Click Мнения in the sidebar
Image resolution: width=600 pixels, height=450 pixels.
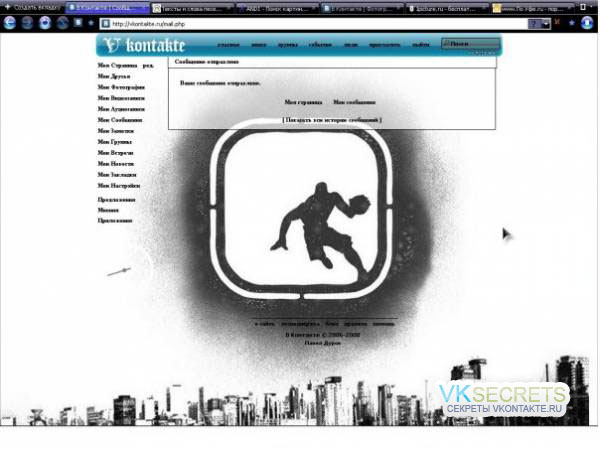pyautogui.click(x=108, y=210)
